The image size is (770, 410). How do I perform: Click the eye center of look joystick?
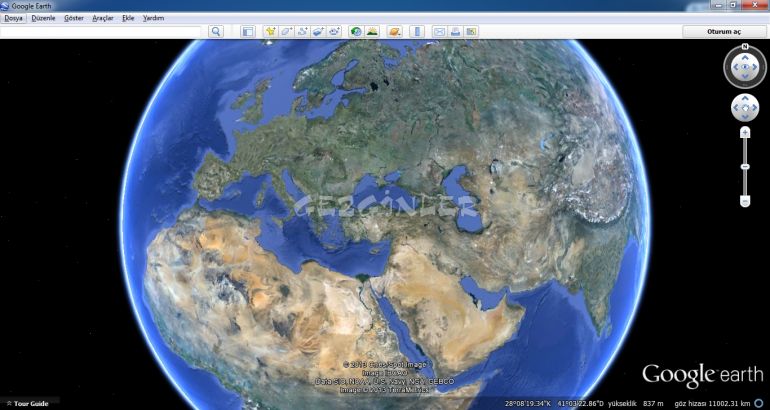tap(745, 67)
